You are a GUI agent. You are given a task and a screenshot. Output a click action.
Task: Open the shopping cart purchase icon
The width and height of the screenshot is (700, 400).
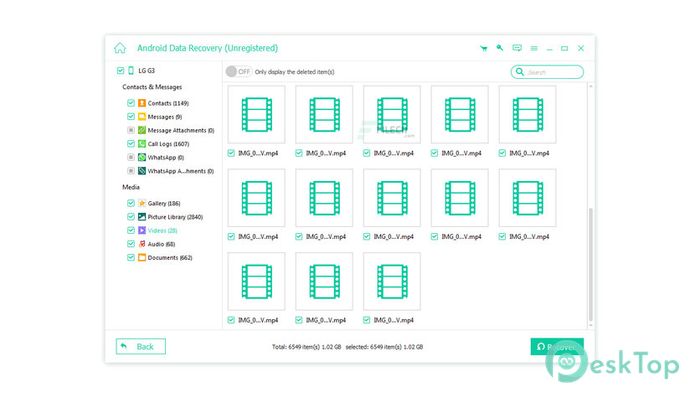pyautogui.click(x=483, y=48)
